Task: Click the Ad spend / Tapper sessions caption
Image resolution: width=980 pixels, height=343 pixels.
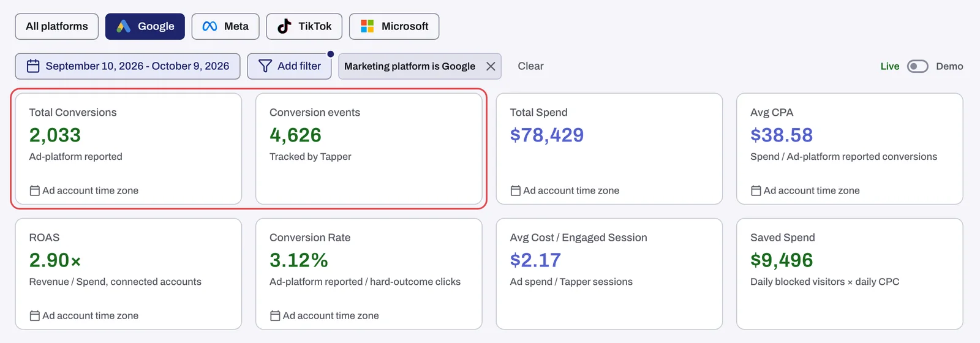Action: tap(571, 282)
